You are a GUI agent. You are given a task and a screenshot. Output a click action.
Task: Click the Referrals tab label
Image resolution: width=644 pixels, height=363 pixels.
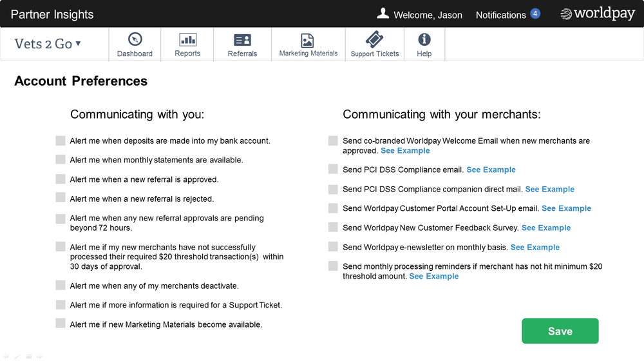[x=242, y=54]
